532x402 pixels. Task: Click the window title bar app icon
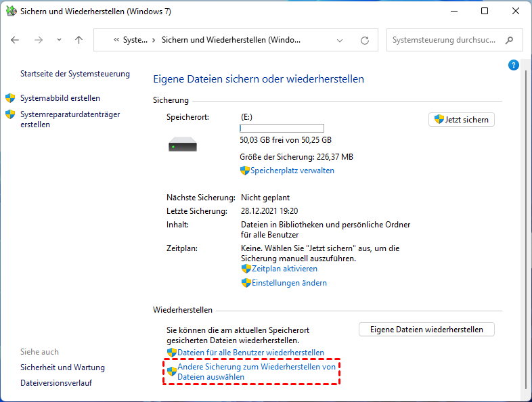click(x=12, y=12)
